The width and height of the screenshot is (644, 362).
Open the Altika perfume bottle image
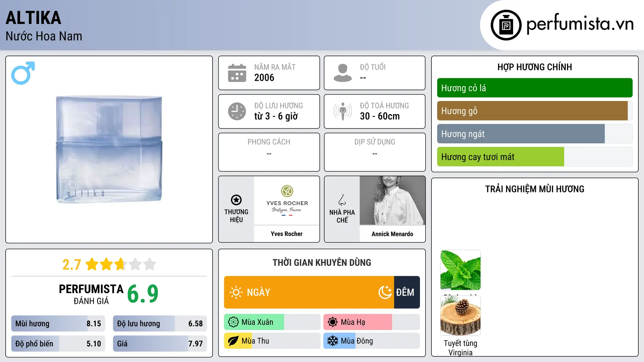[x=109, y=150]
